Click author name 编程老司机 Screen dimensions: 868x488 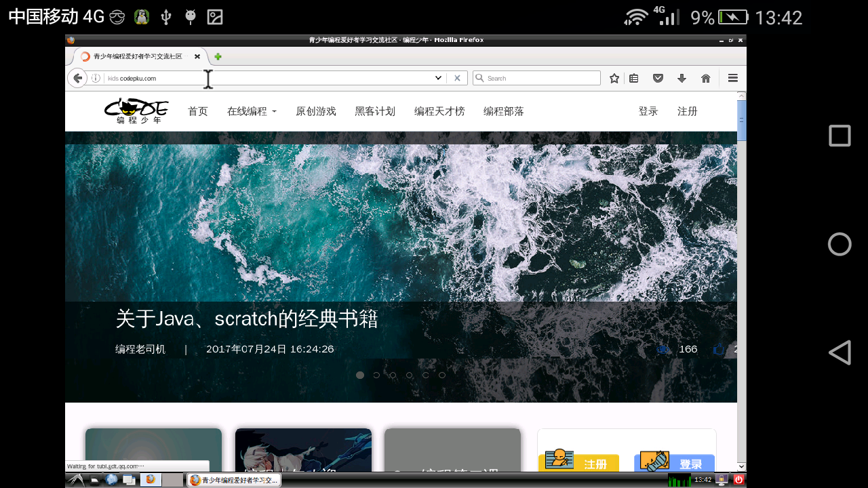140,349
